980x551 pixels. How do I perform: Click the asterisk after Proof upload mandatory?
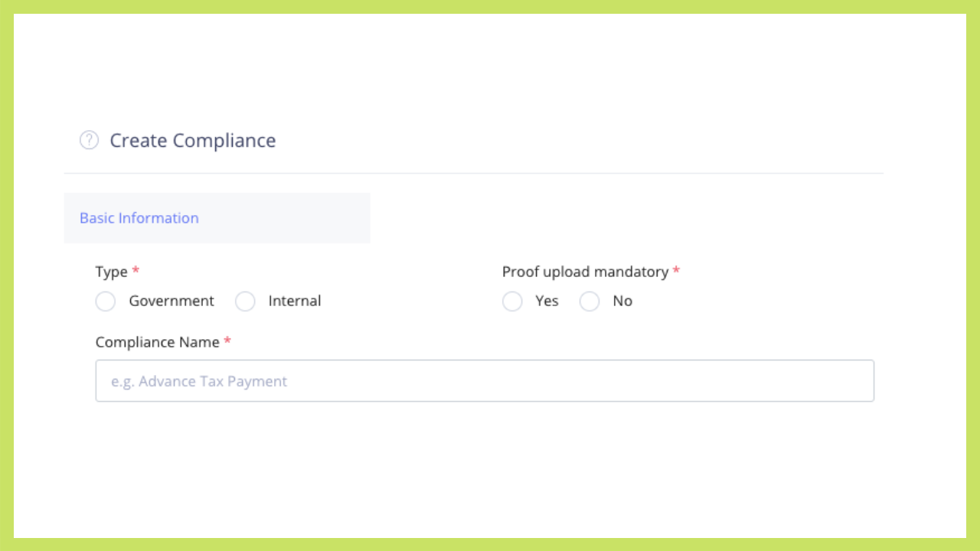click(x=676, y=271)
